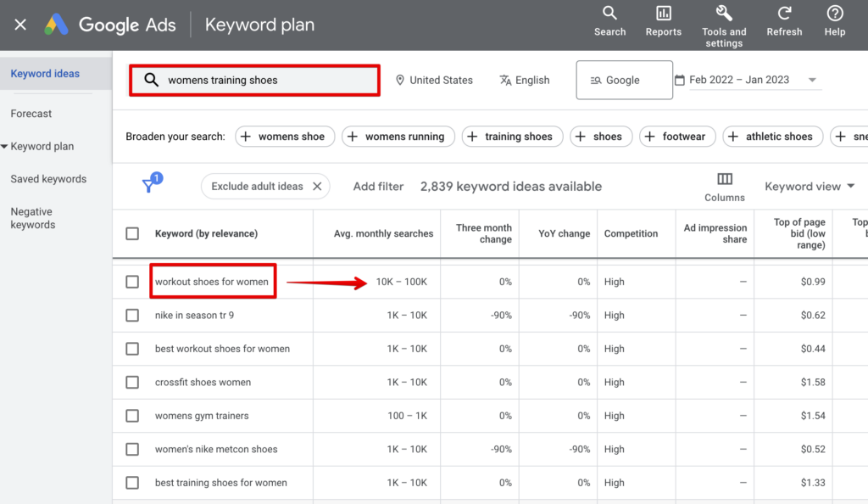Open the date range dropdown arrow
Viewport: 868px width, 504px height.
(812, 81)
